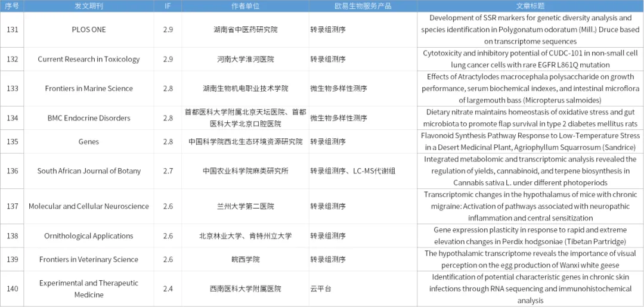Click 2.6 IF in Ornithological Applications row
Image resolution: width=644 pixels, height=307 pixels.
(x=168, y=235)
